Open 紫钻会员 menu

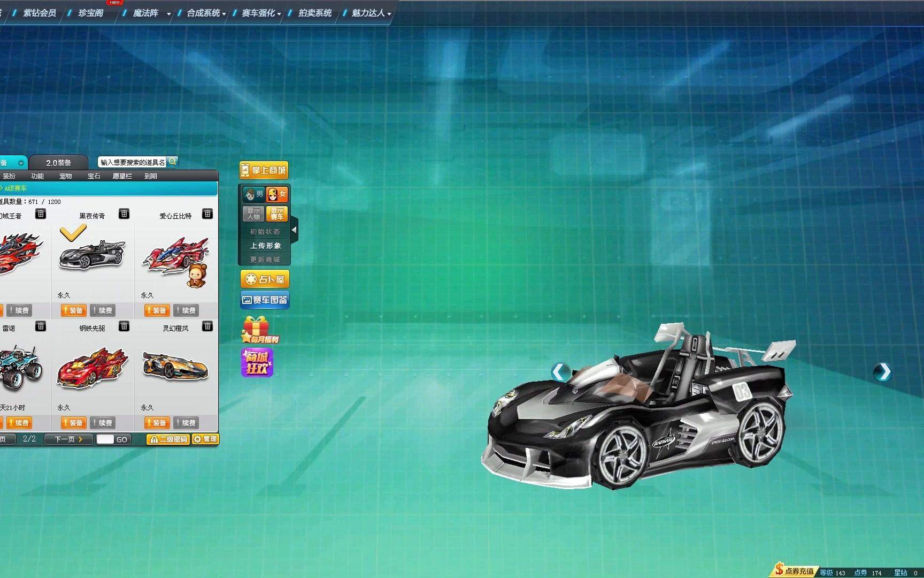click(39, 13)
